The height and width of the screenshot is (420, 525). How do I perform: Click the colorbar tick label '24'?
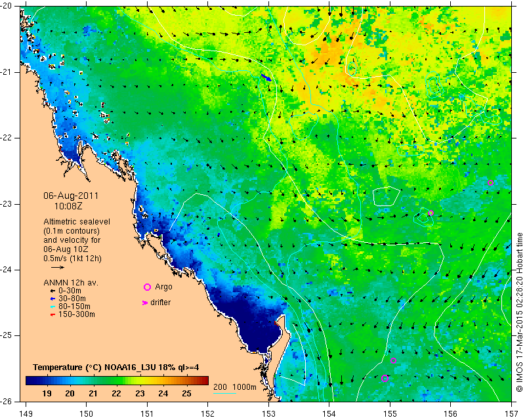(x=163, y=394)
